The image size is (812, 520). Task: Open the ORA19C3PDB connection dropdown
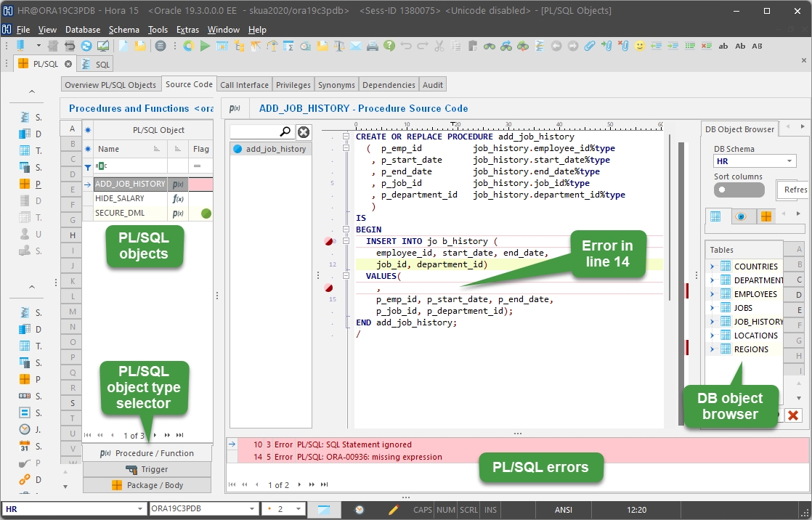click(252, 509)
